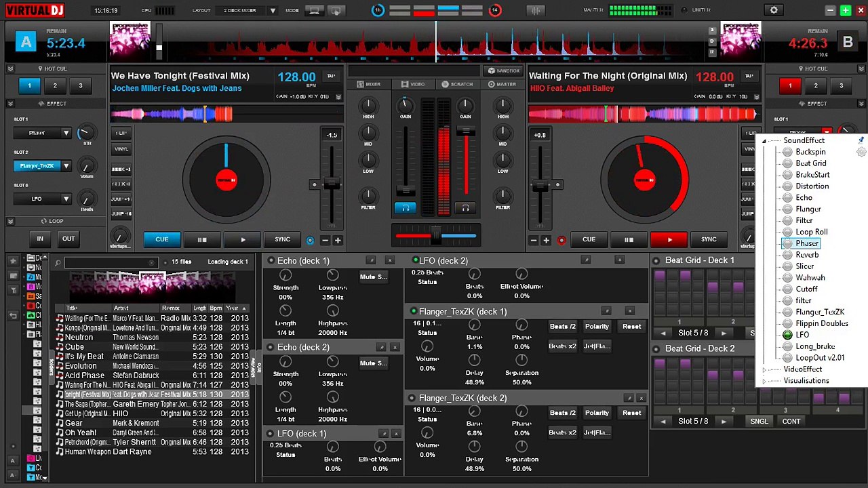Click deck A loop IN button
The width and height of the screenshot is (868, 488).
(x=40, y=239)
